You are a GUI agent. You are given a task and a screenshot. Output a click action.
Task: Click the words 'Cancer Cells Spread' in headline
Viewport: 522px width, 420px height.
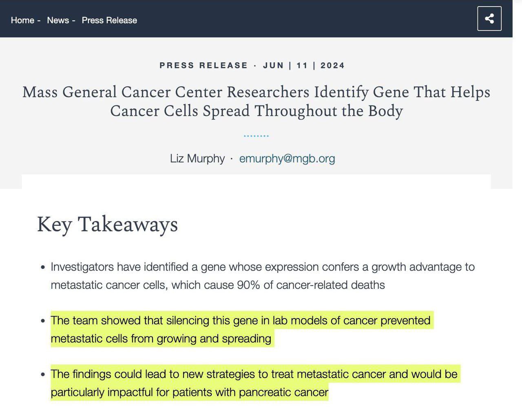tap(180, 111)
